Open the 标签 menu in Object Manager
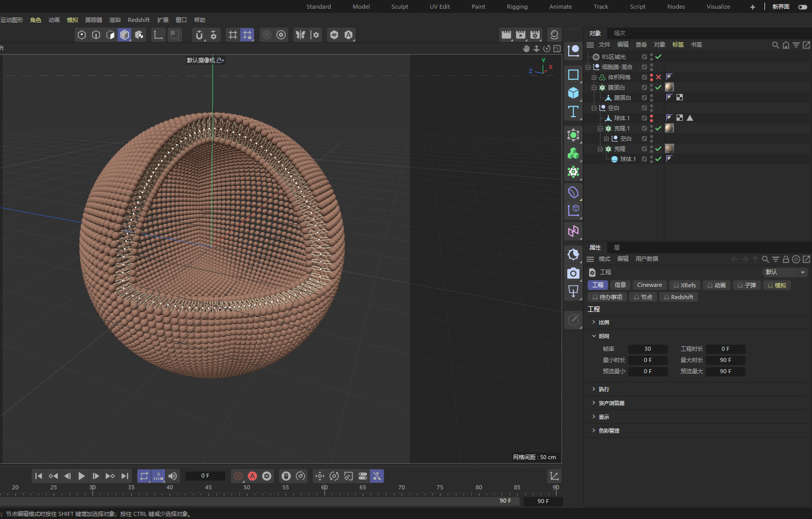Image resolution: width=812 pixels, height=519 pixels. pos(678,45)
